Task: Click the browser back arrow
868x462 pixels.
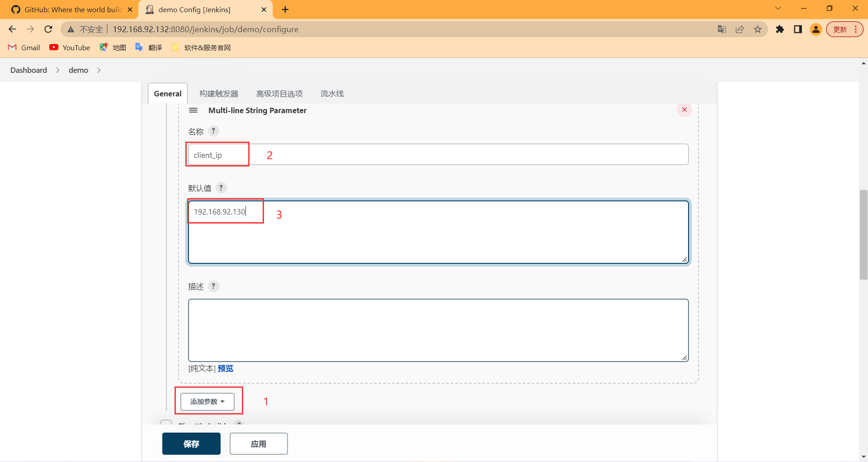Action: pyautogui.click(x=12, y=29)
